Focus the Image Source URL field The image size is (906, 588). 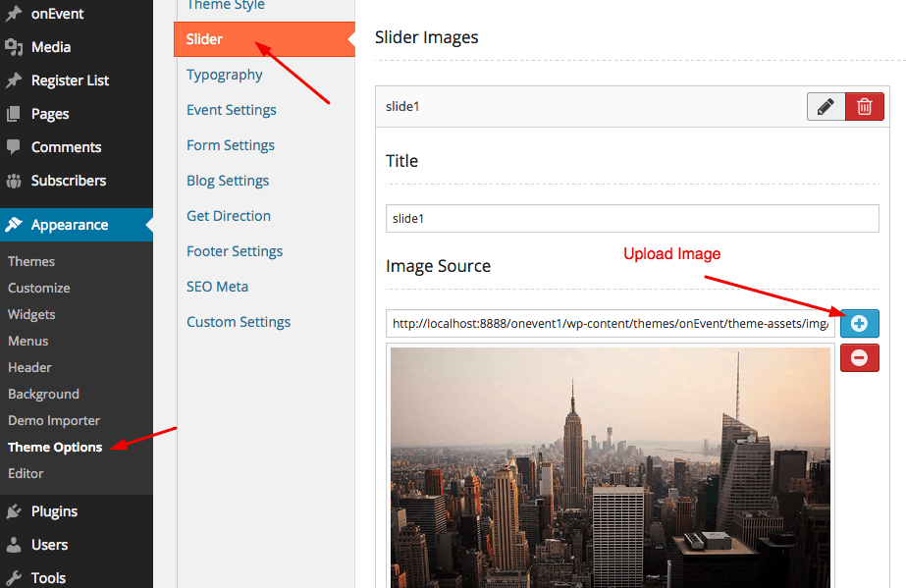610,323
